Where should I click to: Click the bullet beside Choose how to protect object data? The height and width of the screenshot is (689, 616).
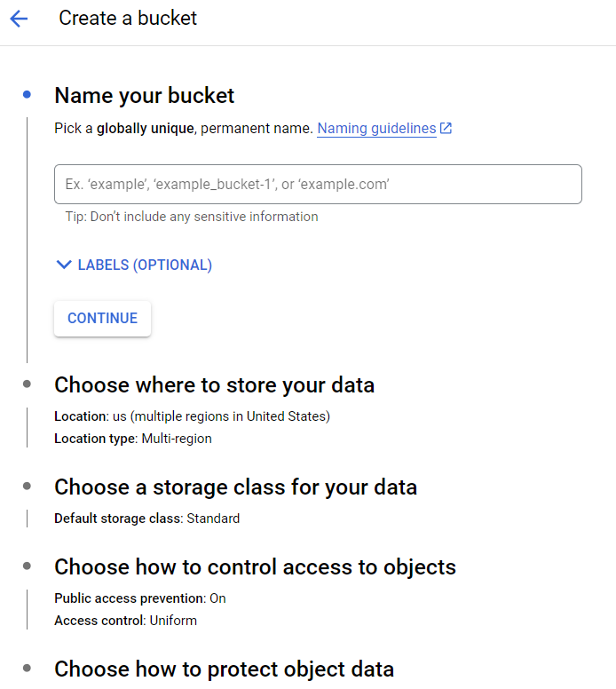click(x=28, y=668)
